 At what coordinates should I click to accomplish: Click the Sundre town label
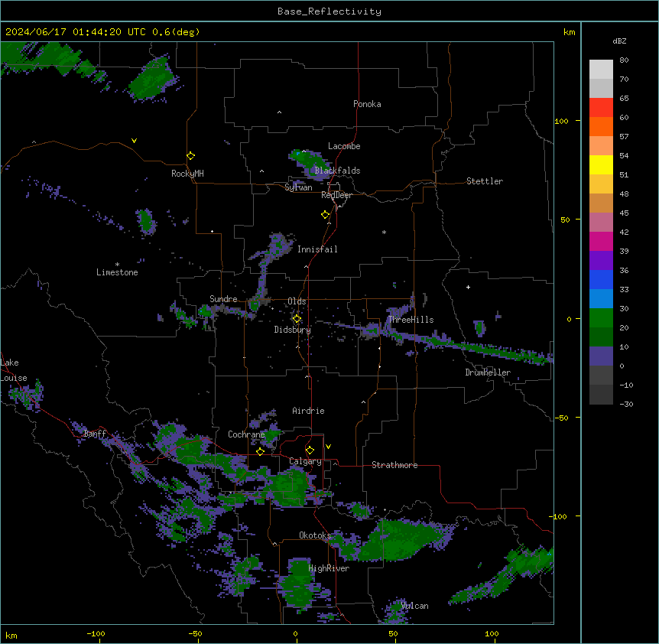pyautogui.click(x=223, y=299)
